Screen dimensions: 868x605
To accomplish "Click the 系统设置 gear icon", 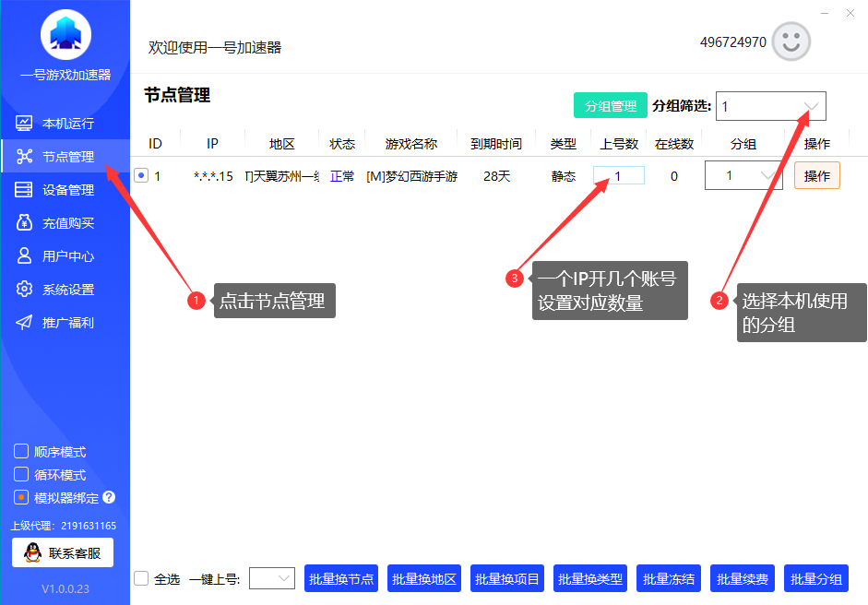I will click(24, 289).
